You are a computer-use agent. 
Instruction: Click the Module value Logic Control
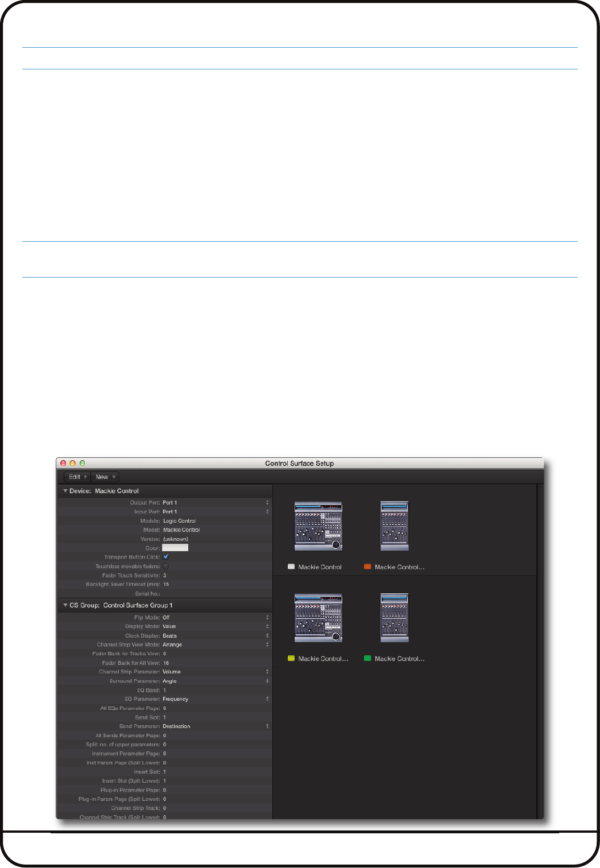pos(179,521)
